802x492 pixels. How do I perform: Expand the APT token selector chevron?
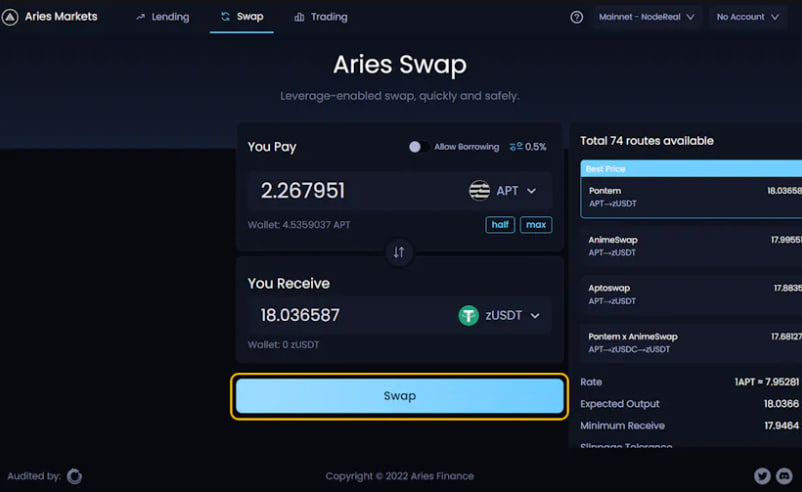pyautogui.click(x=531, y=191)
